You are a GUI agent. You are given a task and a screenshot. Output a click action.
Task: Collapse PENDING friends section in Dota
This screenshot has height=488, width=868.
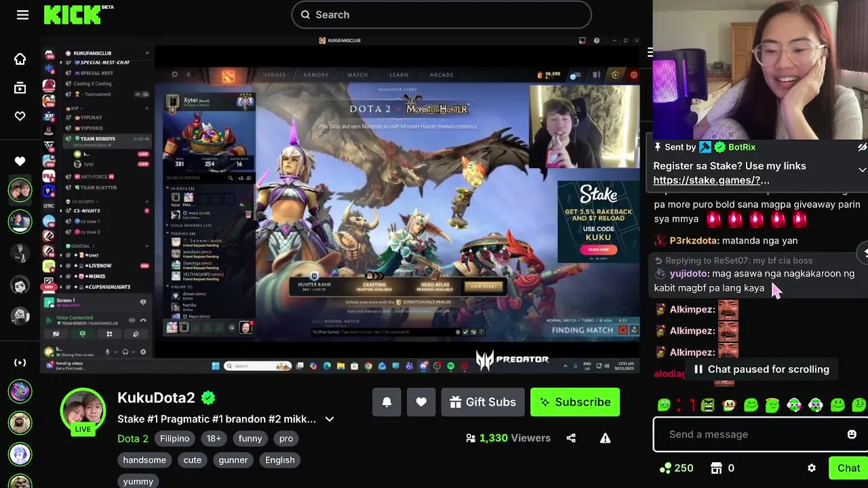(179, 234)
